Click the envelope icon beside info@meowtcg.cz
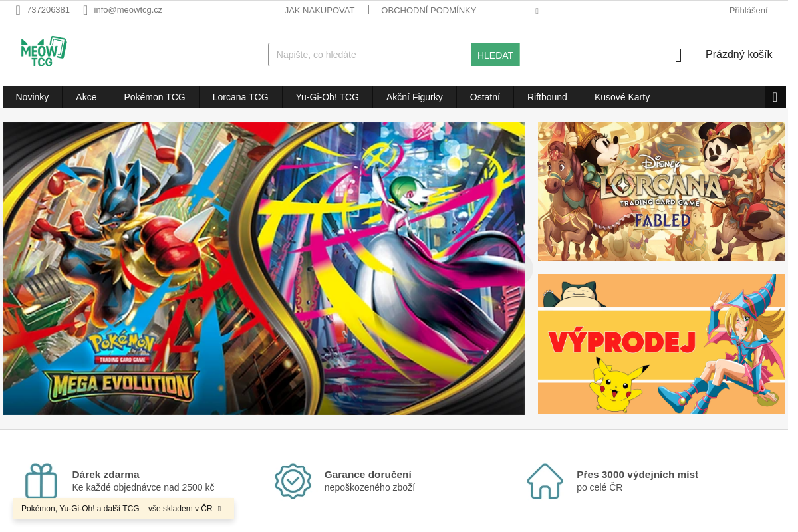 pos(86,10)
